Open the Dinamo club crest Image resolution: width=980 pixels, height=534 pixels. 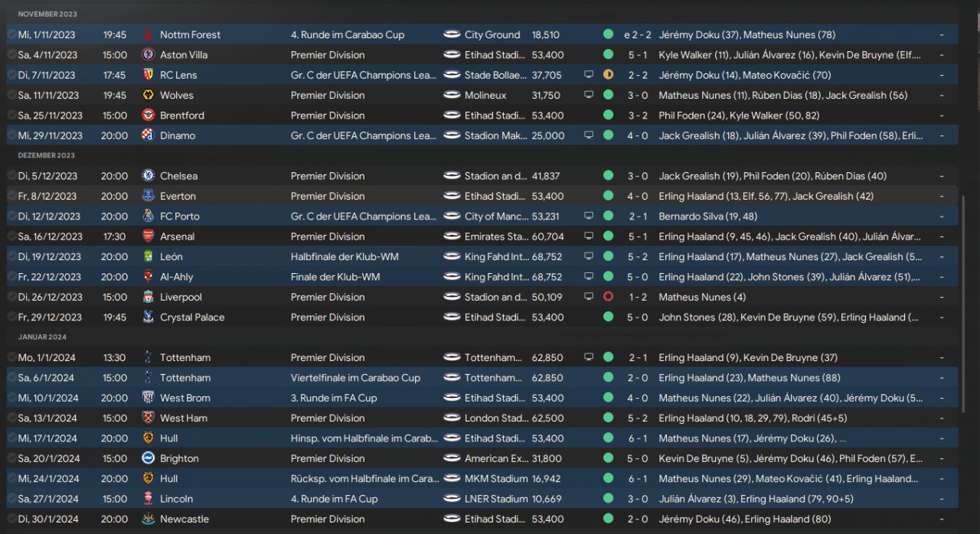[149, 135]
